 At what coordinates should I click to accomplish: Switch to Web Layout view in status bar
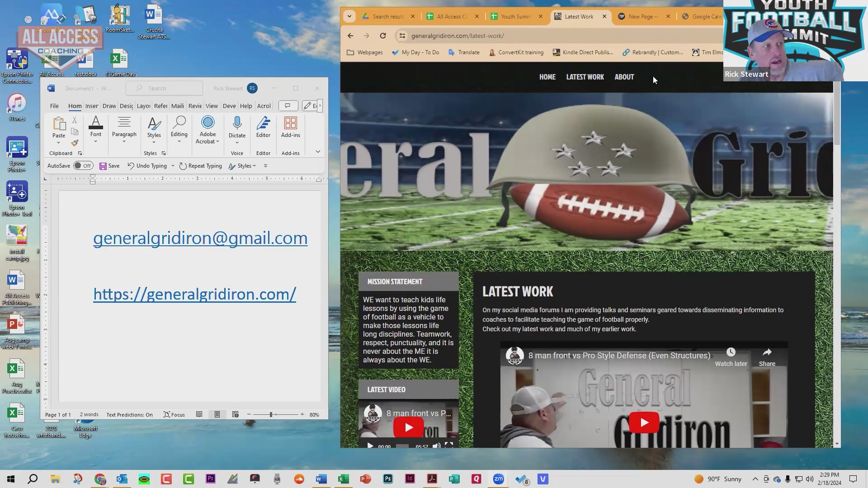(x=235, y=414)
